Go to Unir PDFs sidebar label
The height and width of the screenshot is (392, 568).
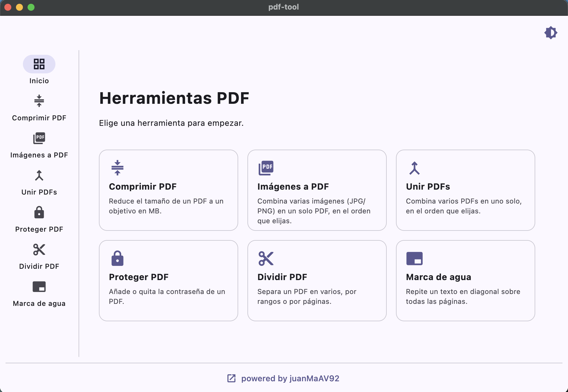[39, 192]
